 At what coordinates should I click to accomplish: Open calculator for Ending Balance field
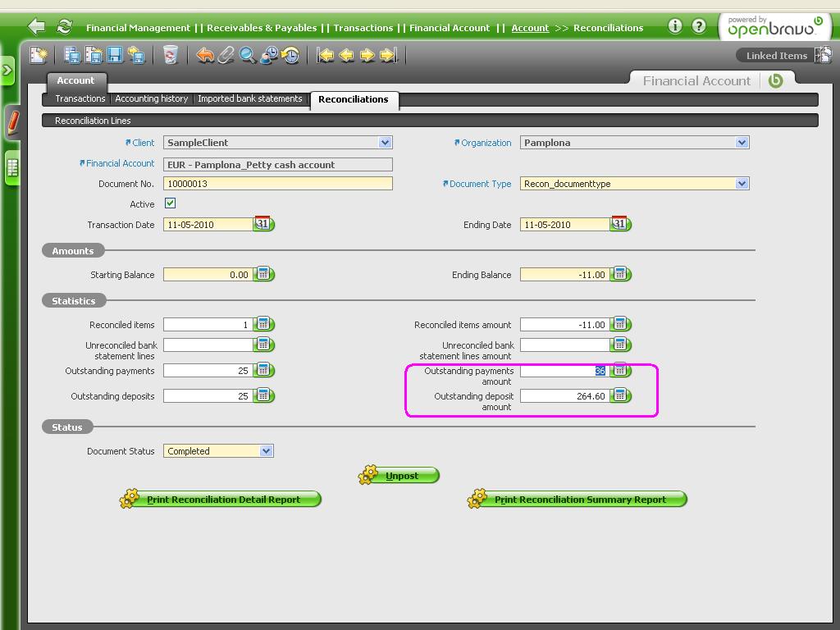coord(620,274)
